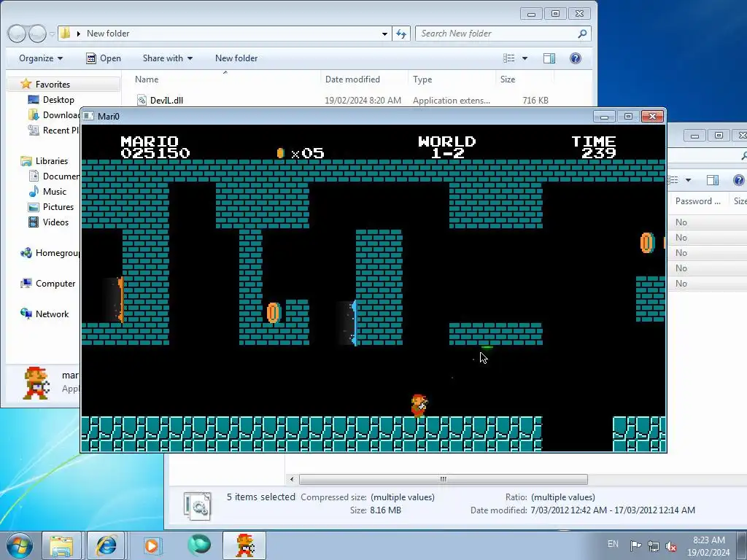The width and height of the screenshot is (747, 560).
Task: Open the Windows Start menu orb
Action: (x=20, y=545)
